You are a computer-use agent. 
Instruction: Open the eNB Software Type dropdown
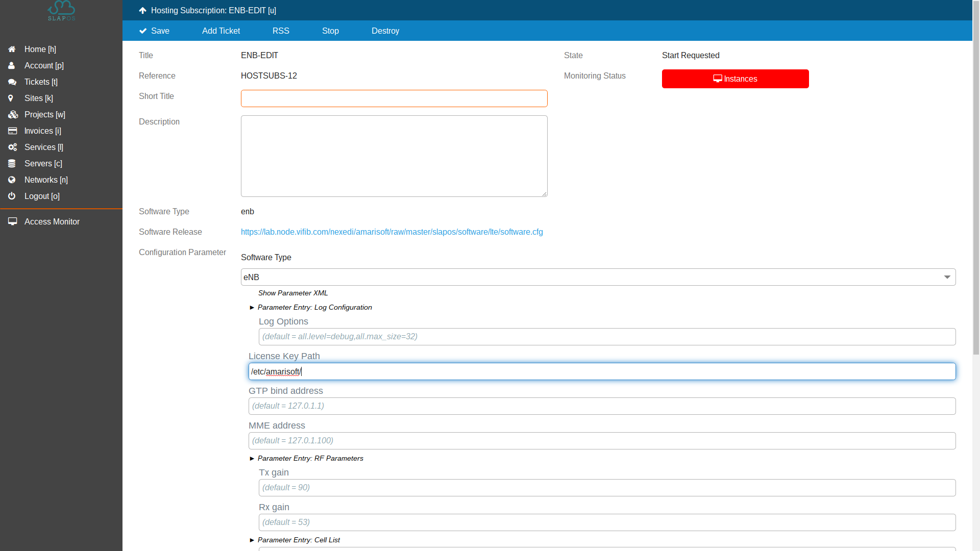598,277
